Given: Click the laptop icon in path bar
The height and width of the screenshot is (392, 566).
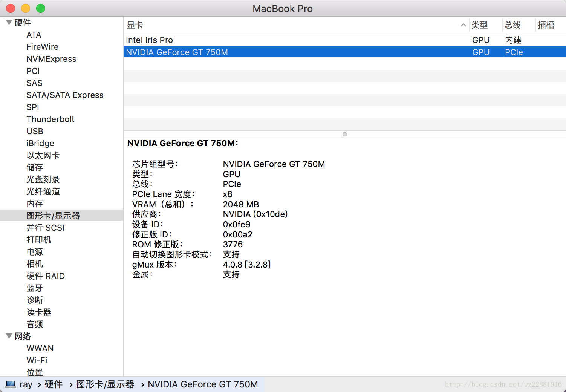Looking at the screenshot, I should 11,384.
